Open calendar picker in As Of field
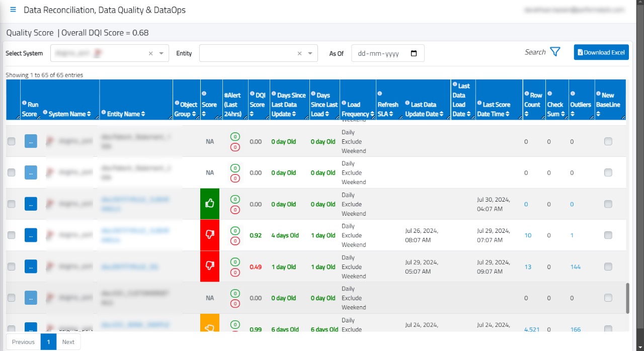This screenshot has width=644, height=351. coord(414,53)
